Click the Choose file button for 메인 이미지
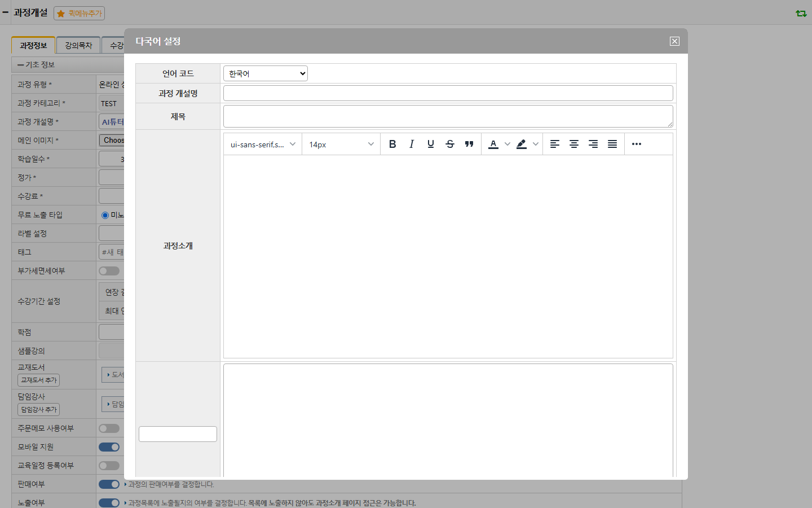 tap(112, 140)
